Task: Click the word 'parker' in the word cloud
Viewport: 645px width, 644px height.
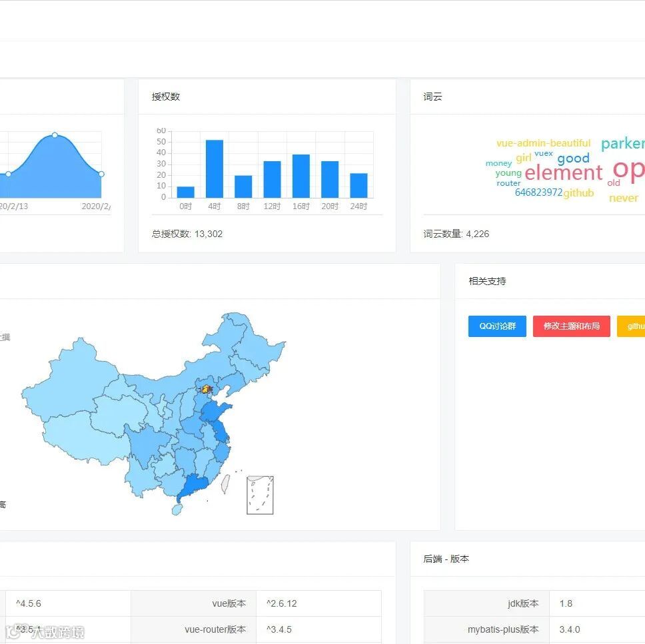Action: [623, 144]
